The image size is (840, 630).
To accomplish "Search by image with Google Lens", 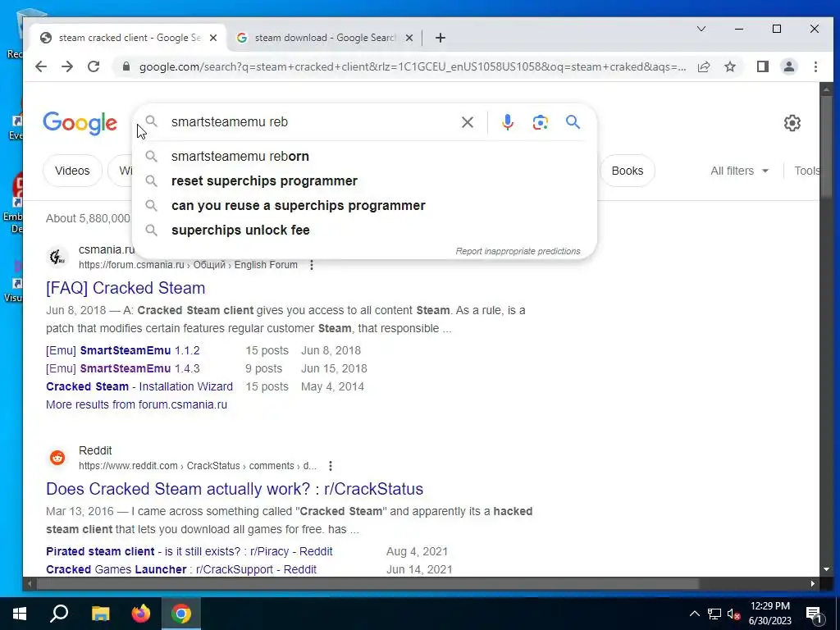I will pos(540,122).
